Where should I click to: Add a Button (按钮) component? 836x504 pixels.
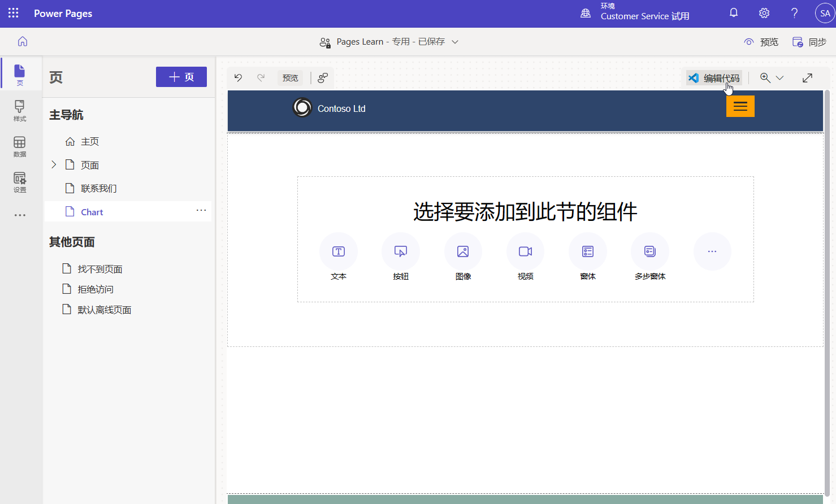[401, 251]
